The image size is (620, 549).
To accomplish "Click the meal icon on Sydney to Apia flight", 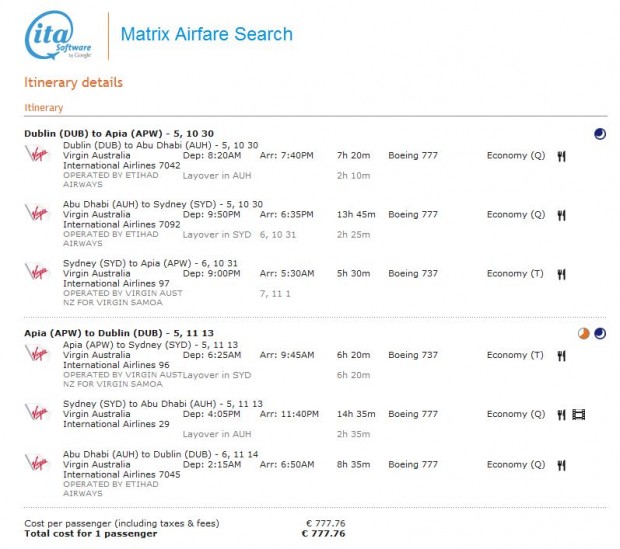I will coord(562,273).
